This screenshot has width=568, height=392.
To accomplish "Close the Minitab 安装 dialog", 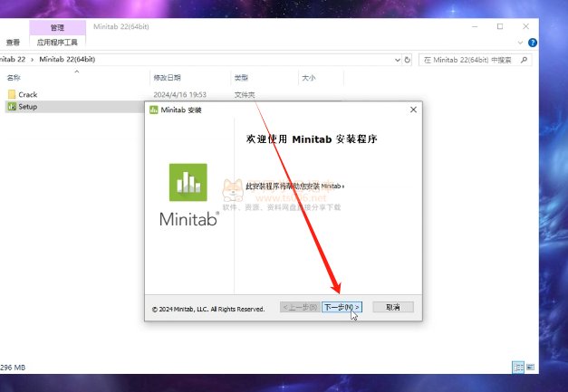I will point(413,110).
